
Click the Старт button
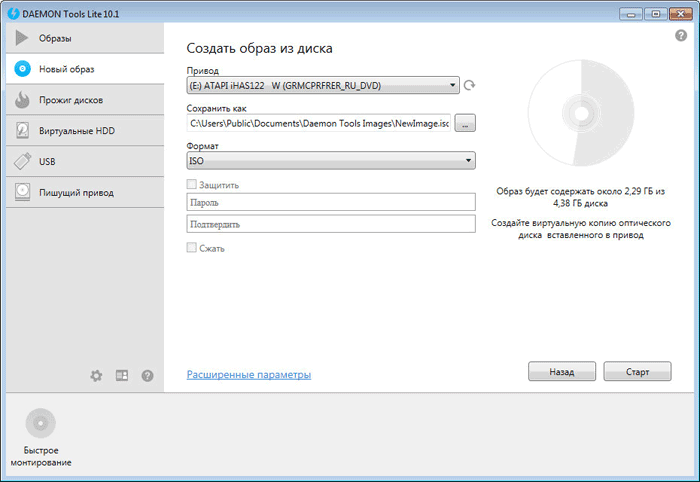[x=637, y=371]
